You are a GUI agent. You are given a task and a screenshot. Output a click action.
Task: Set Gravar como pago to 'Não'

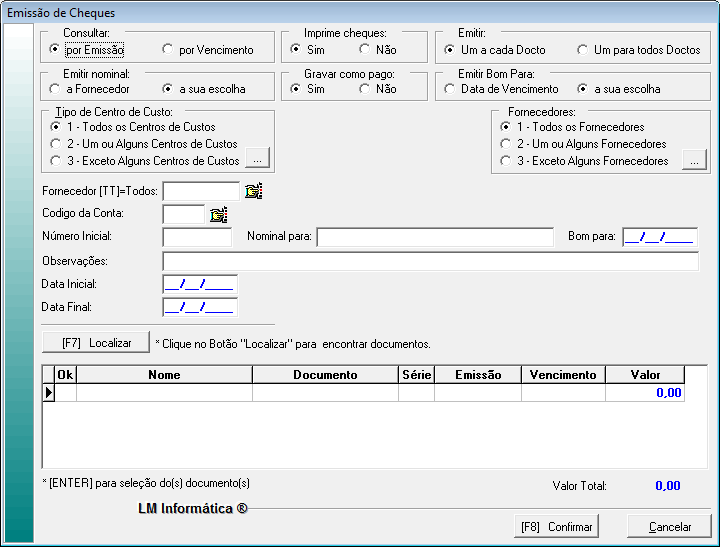(365, 89)
